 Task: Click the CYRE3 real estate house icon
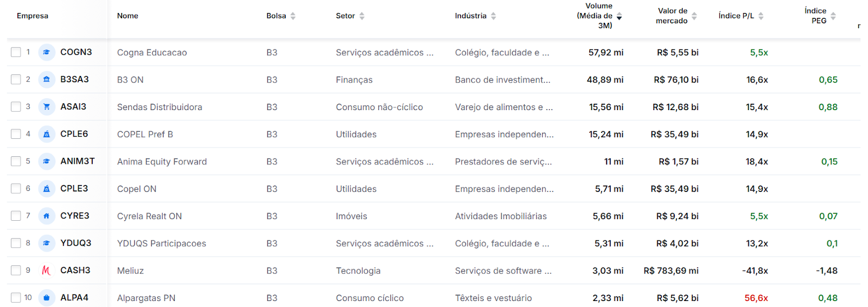tap(47, 216)
